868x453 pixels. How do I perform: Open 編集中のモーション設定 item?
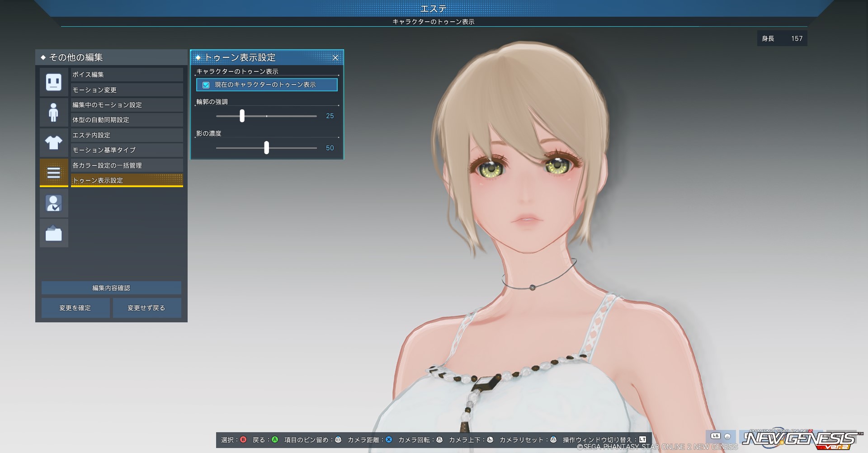(x=127, y=105)
